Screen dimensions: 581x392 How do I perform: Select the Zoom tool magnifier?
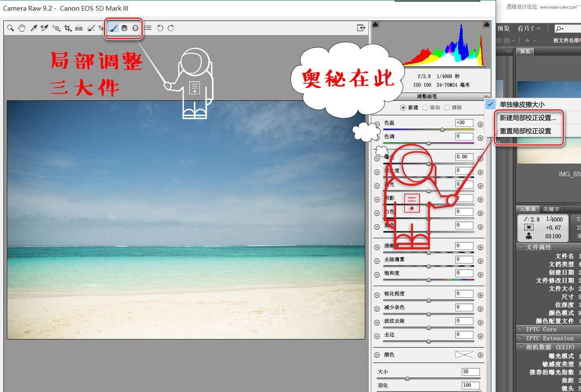coord(11,28)
